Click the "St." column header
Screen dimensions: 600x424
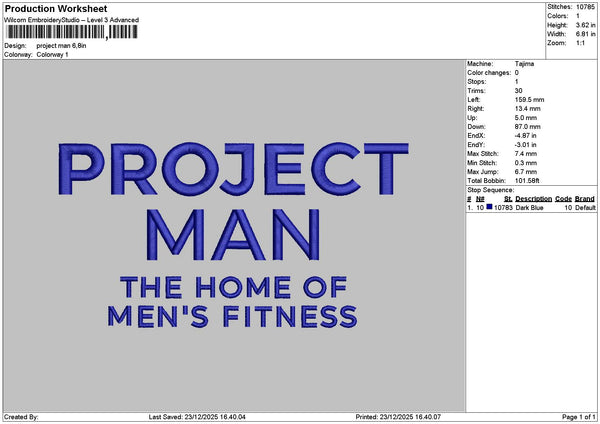[x=508, y=199]
